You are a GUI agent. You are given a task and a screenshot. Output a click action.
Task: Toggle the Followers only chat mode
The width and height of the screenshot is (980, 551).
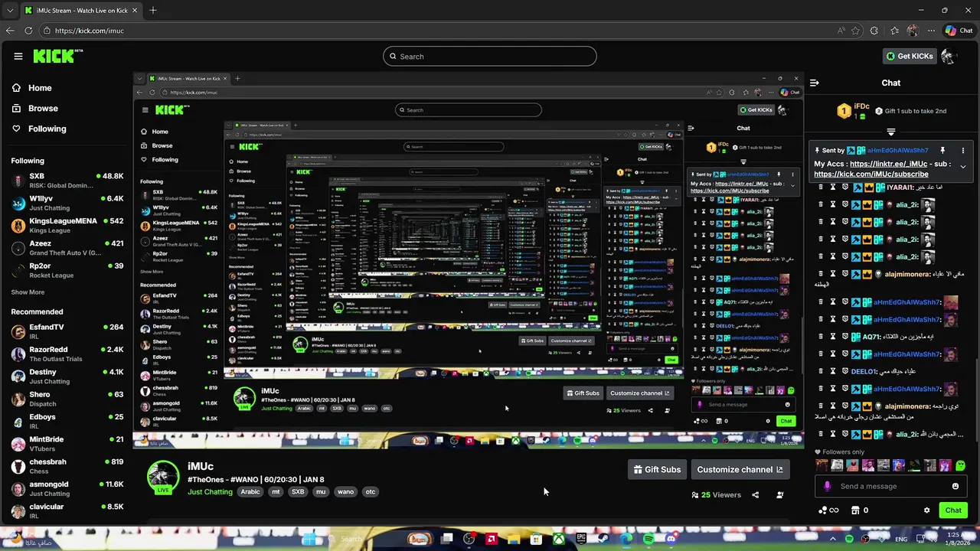pyautogui.click(x=840, y=452)
